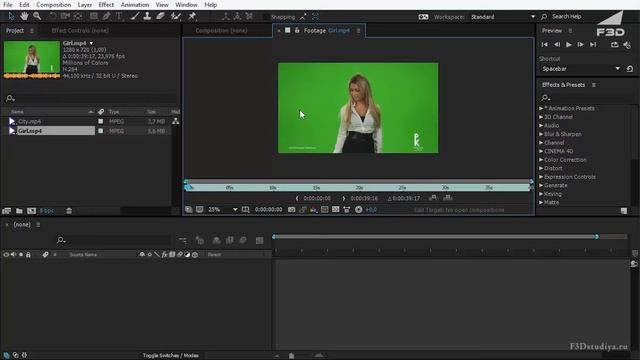Toggle loop option in Preview panel
The width and height of the screenshot is (640, 360).
tap(615, 44)
